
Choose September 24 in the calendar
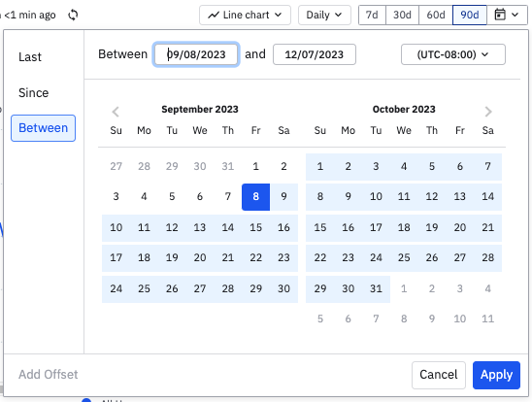[x=116, y=288]
